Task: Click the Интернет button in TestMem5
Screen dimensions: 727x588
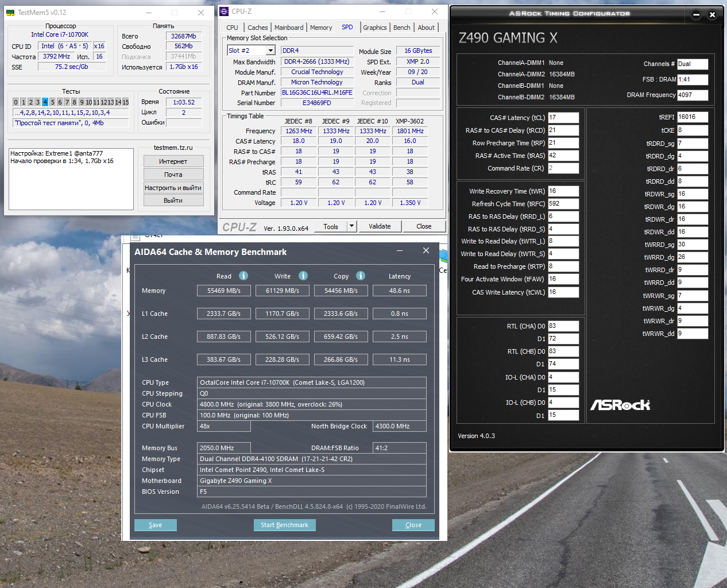Action: point(173,161)
